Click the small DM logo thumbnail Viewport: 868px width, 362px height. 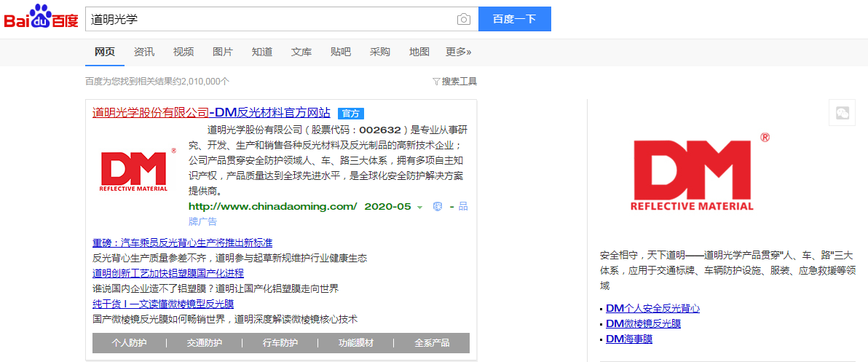[137, 170]
